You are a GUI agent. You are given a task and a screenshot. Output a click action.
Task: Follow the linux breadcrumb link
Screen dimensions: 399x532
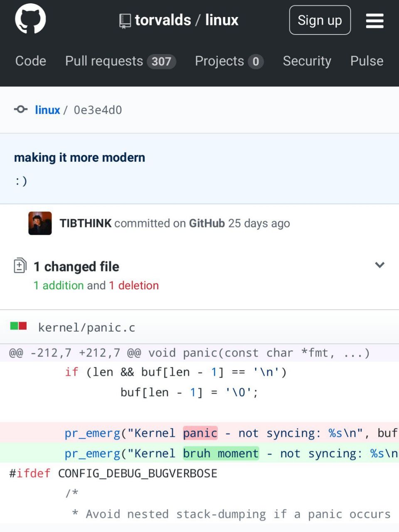[47, 110]
